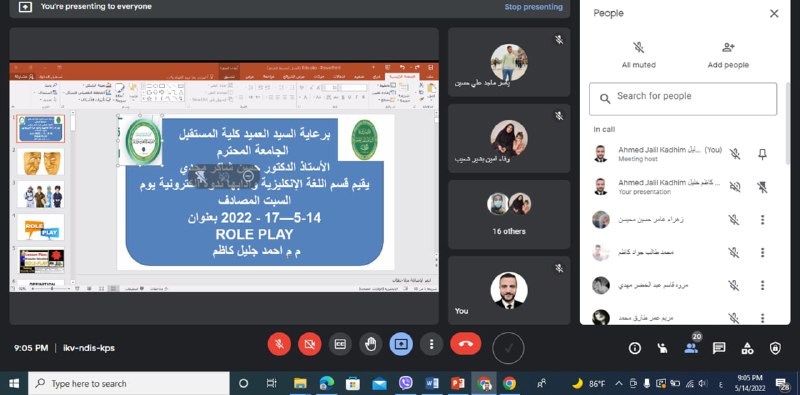Open Task View on the taskbar
Viewport: 800px width, 395px height.
coord(271,383)
